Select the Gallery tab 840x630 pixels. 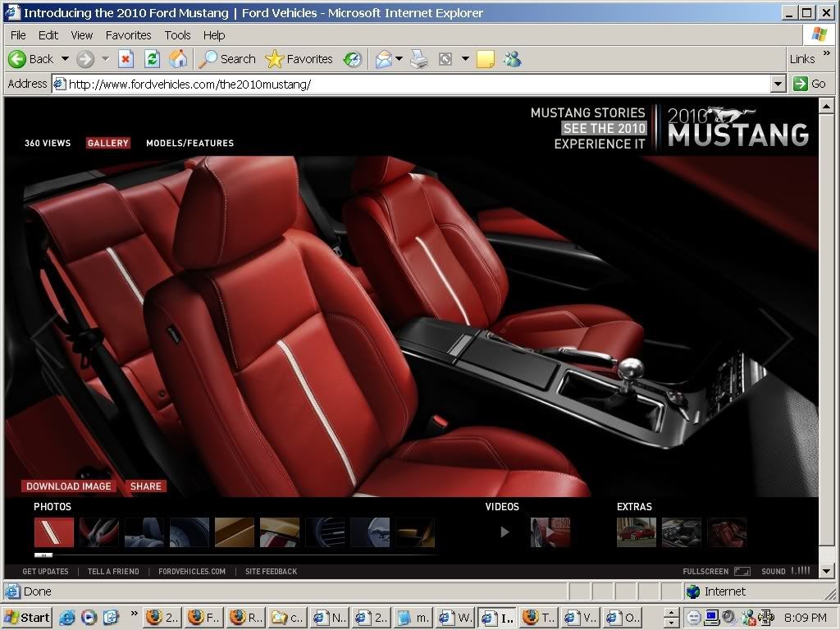(108, 143)
